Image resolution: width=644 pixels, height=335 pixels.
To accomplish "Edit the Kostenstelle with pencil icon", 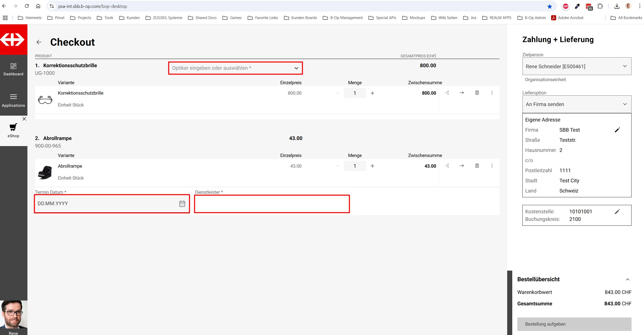I will pos(617,211).
